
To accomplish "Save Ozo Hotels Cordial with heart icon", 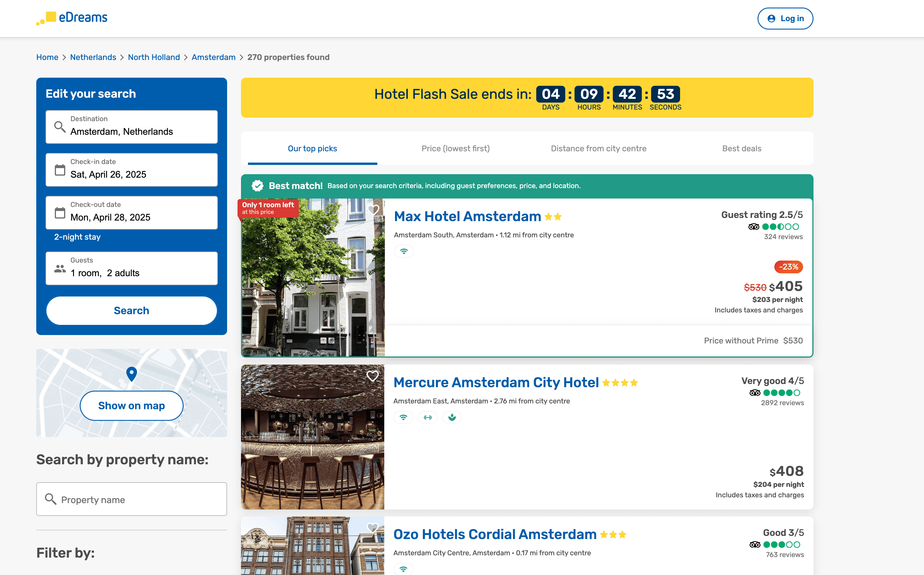I will [373, 528].
